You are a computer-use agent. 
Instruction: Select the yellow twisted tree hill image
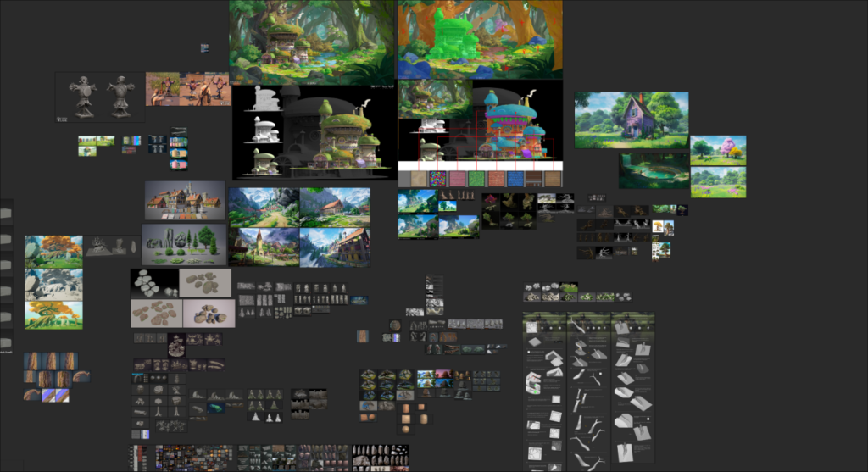pos(53,315)
